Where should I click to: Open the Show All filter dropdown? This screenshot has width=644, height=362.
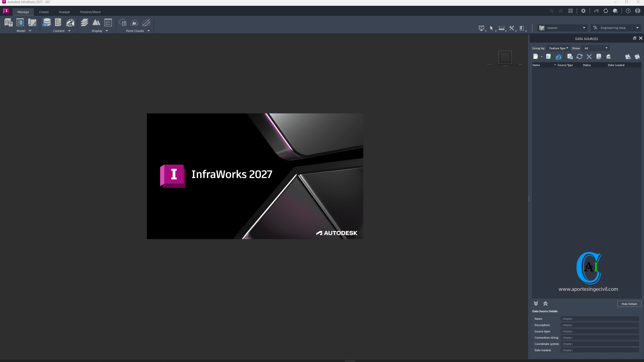click(595, 48)
